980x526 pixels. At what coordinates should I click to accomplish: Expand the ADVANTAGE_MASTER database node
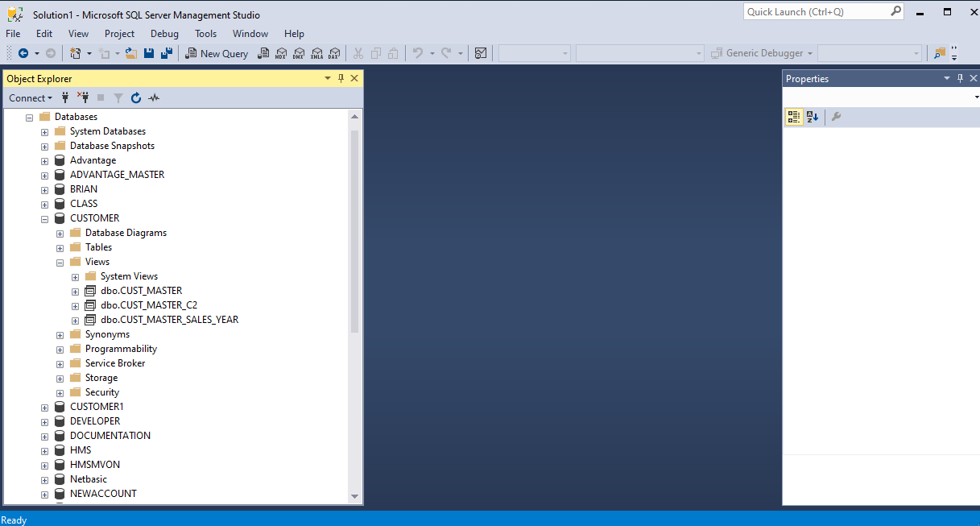point(45,175)
